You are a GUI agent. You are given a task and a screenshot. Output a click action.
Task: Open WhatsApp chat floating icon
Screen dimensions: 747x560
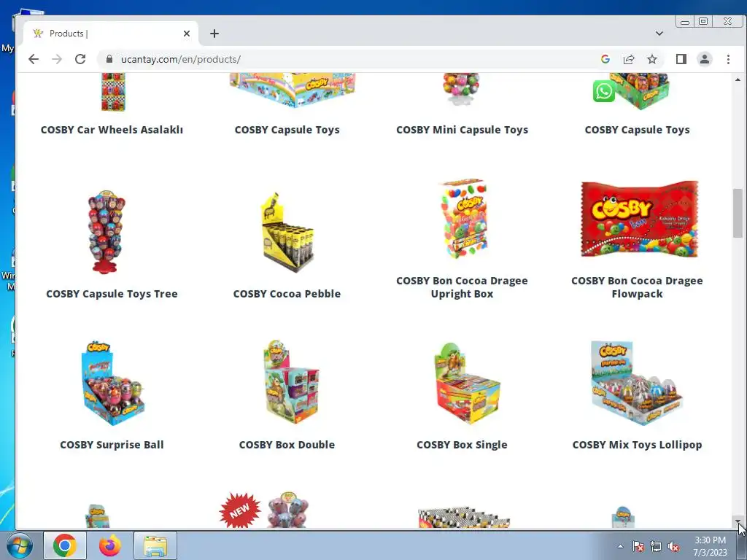[x=603, y=91]
